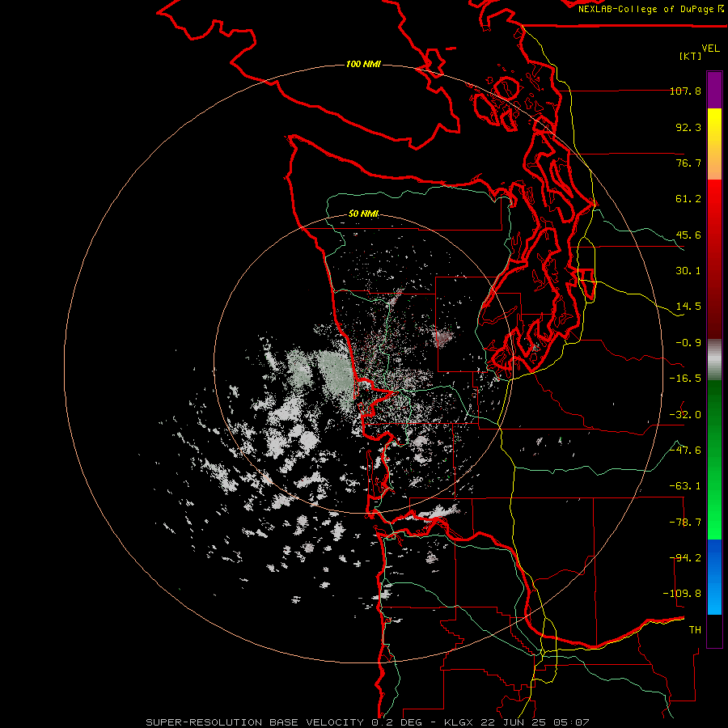Click the -0.9 velocity scale value
Screen dimensions: 728x728
click(688, 343)
